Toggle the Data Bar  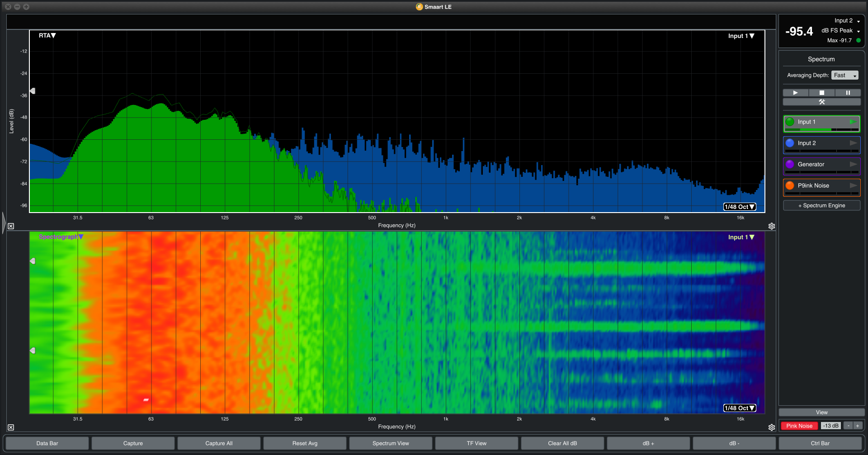coord(47,443)
